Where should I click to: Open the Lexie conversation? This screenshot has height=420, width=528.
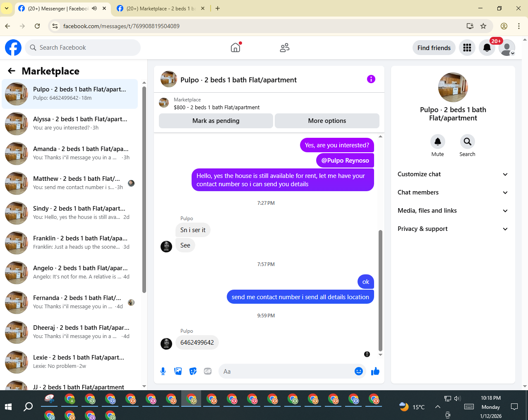pos(70,362)
